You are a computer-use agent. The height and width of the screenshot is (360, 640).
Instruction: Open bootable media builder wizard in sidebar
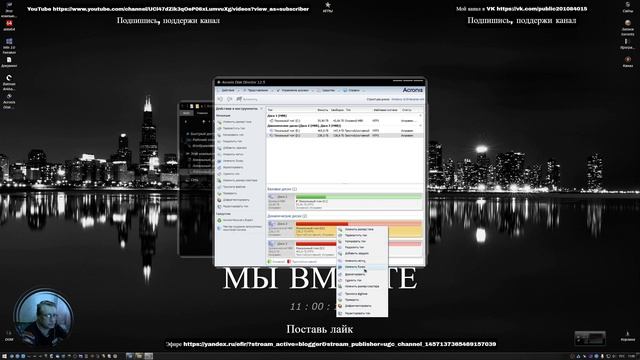(242, 228)
